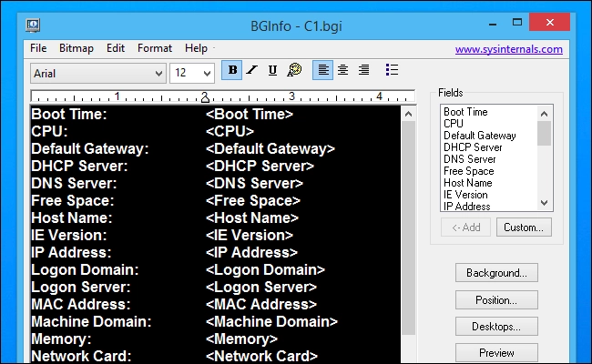
Task: Click the <Host Name> placeholder in editor
Action: 252,218
